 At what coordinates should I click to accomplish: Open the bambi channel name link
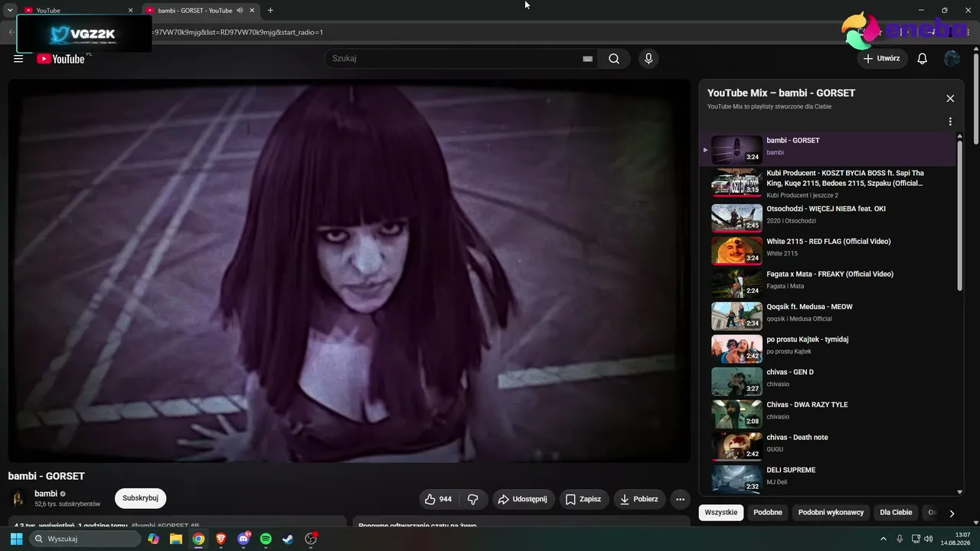[46, 494]
